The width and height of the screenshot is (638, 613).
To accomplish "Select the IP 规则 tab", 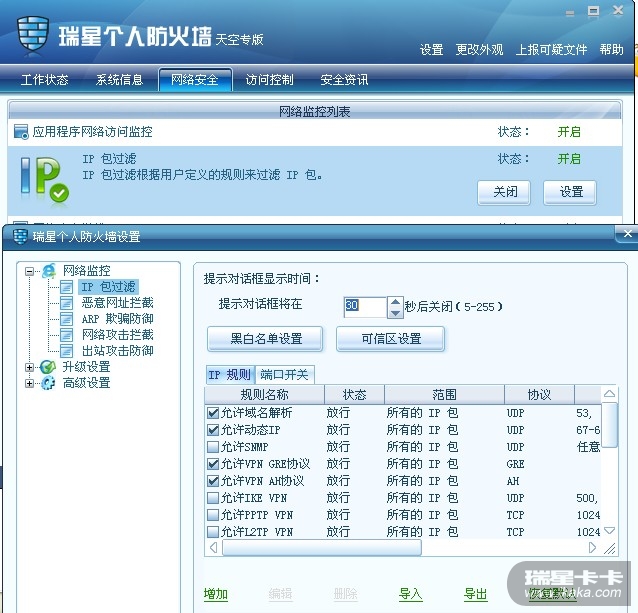I will 230,375.
